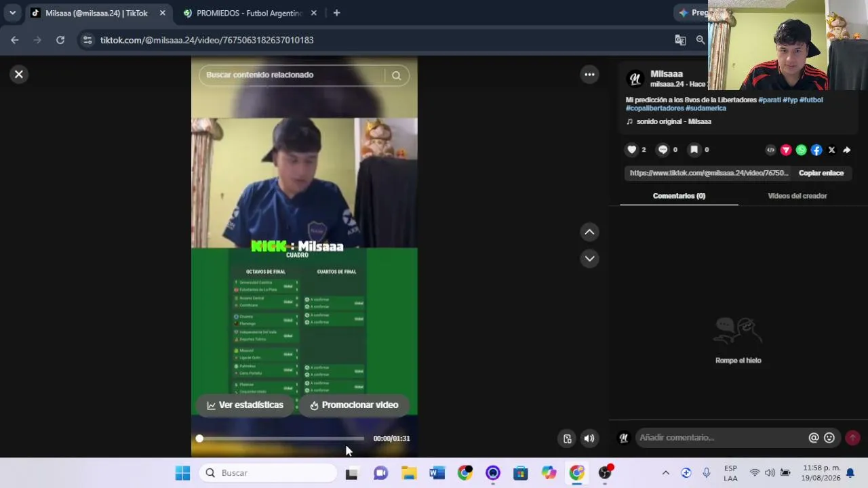Reload the current page
The image size is (868, 488).
coord(60,40)
